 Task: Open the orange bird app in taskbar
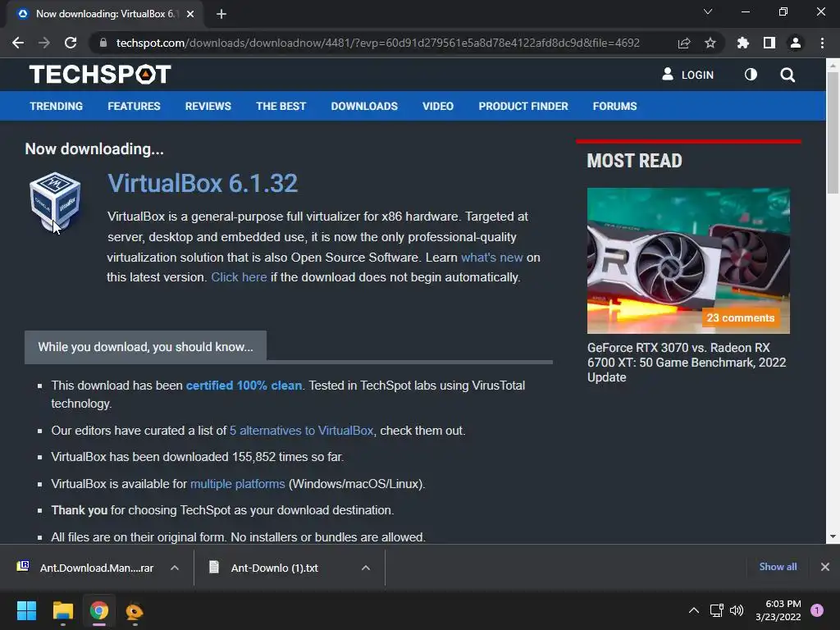(x=135, y=610)
